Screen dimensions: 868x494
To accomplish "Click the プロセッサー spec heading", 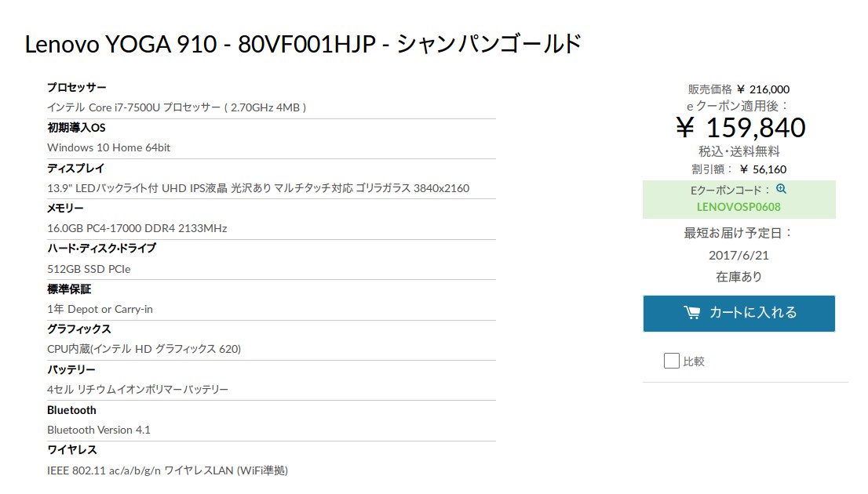I will pos(76,87).
